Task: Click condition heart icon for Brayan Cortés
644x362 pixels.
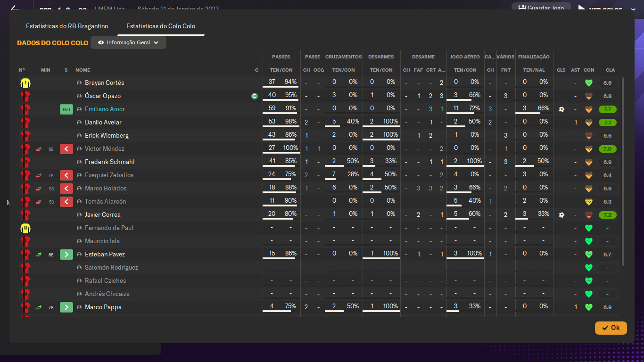Action: point(588,83)
